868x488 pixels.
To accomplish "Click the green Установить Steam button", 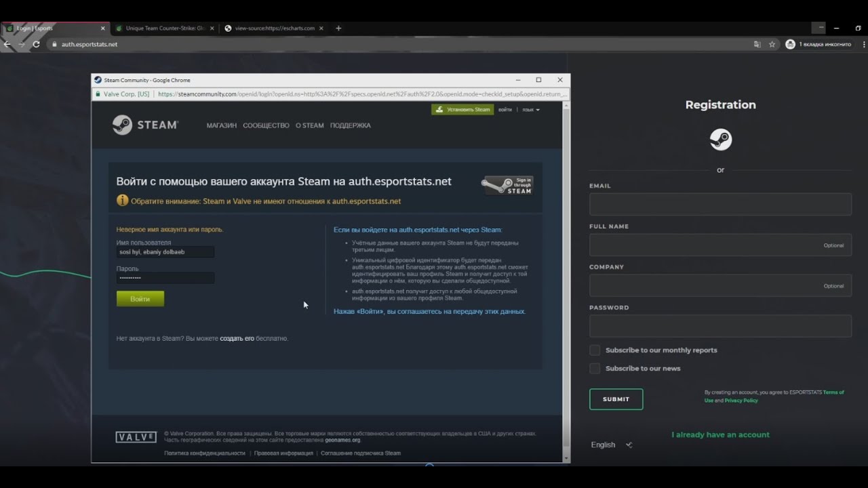I will 462,109.
